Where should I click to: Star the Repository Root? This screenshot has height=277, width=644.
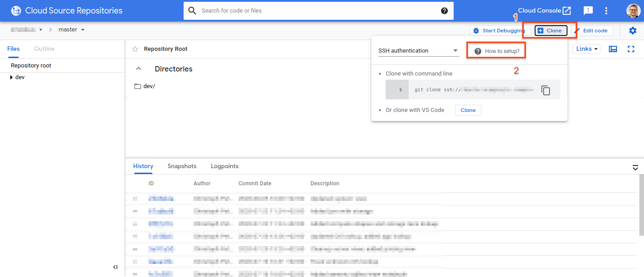pyautogui.click(x=135, y=49)
